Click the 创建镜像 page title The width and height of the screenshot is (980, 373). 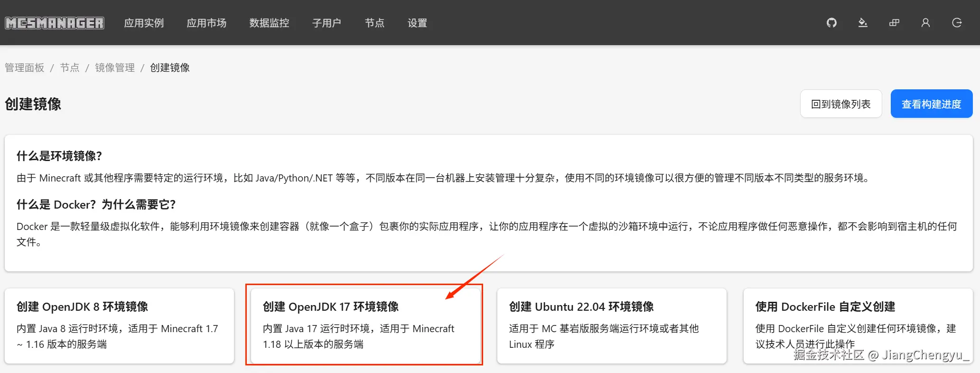(x=33, y=104)
